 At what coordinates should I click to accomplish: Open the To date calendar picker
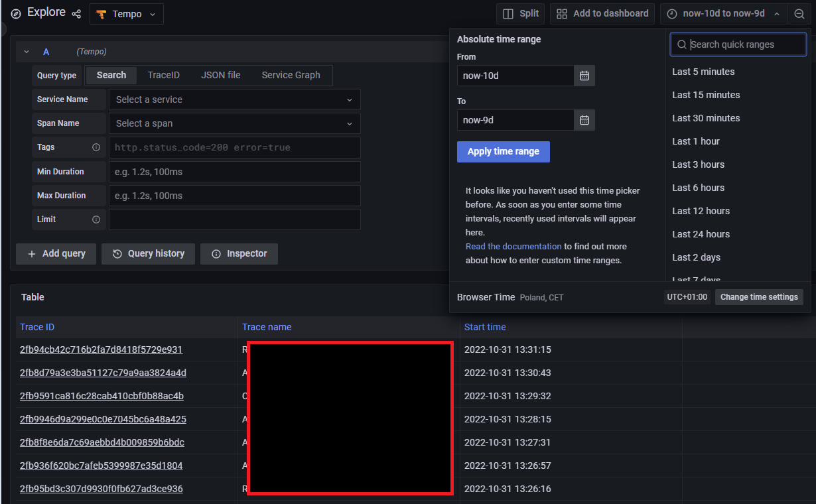(x=584, y=120)
